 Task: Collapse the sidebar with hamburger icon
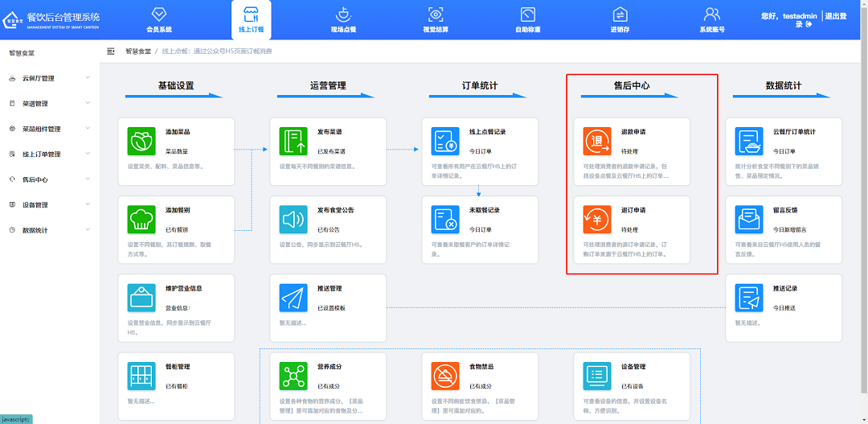[111, 51]
